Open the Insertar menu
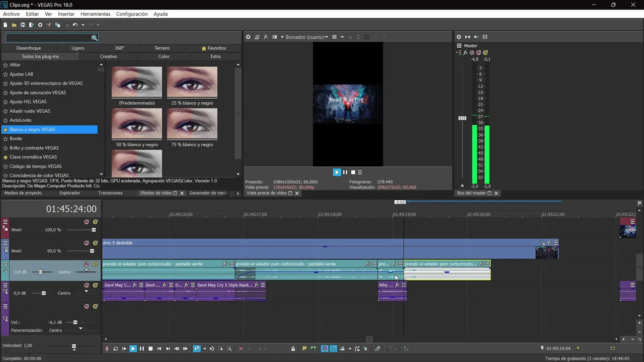This screenshot has height=362, width=644. point(66,14)
